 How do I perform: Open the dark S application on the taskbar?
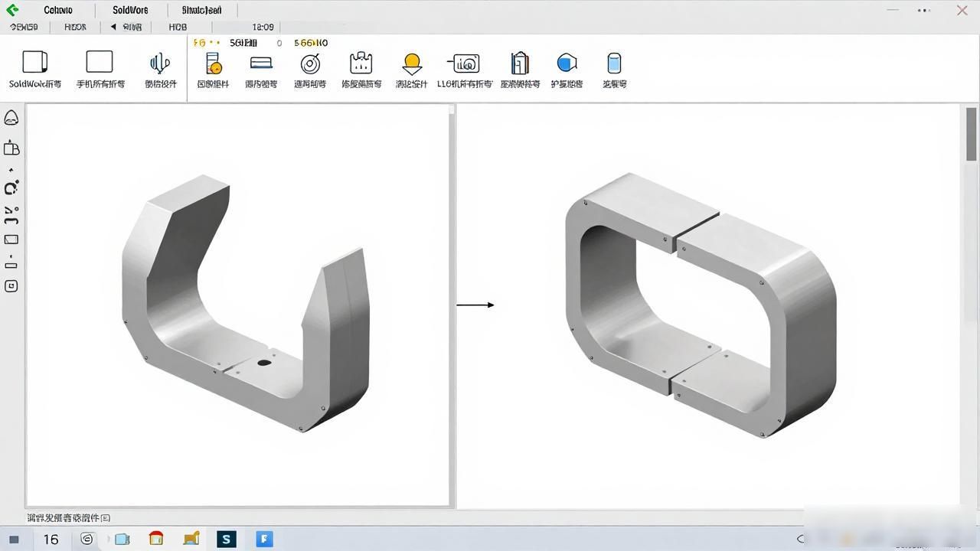227,540
